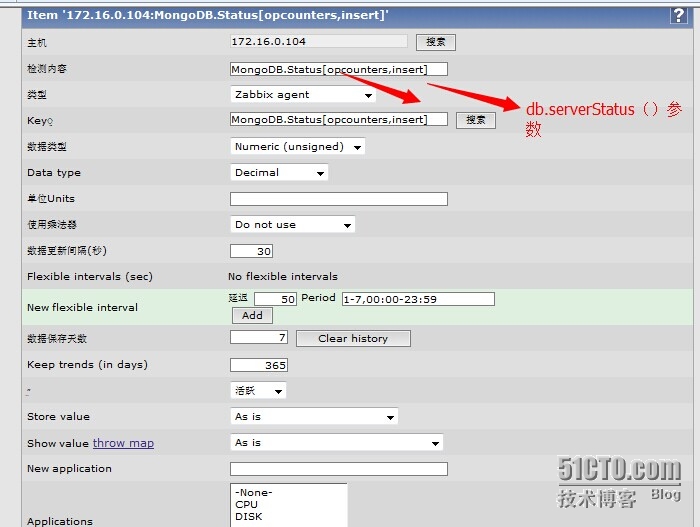The width and height of the screenshot is (700, 527).
Task: Open the status dropdown below Keep trends
Action: [x=258, y=391]
